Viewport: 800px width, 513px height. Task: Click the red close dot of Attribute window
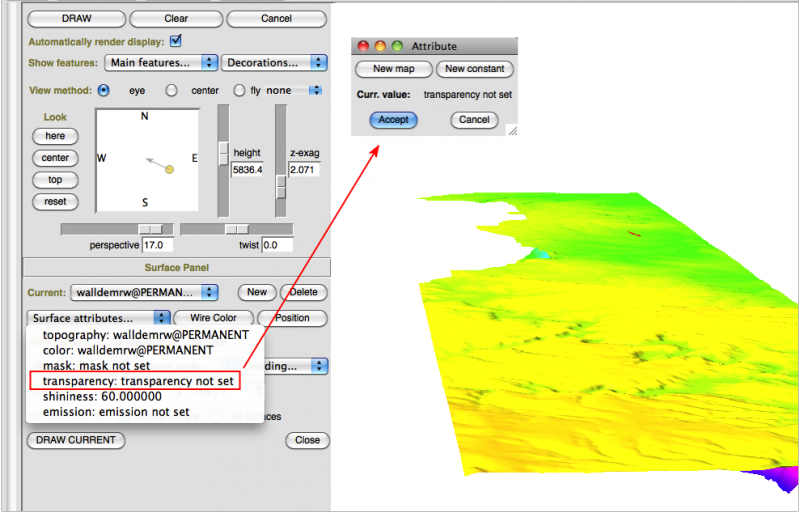tap(363, 46)
